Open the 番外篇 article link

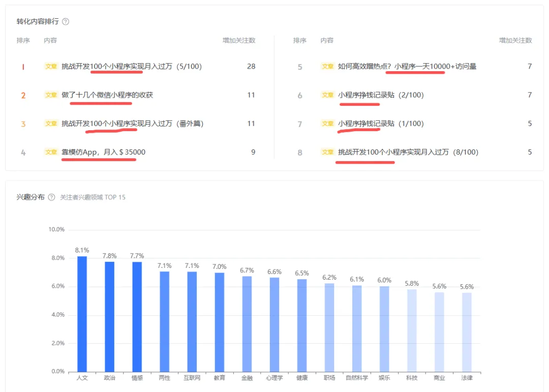[x=132, y=124]
